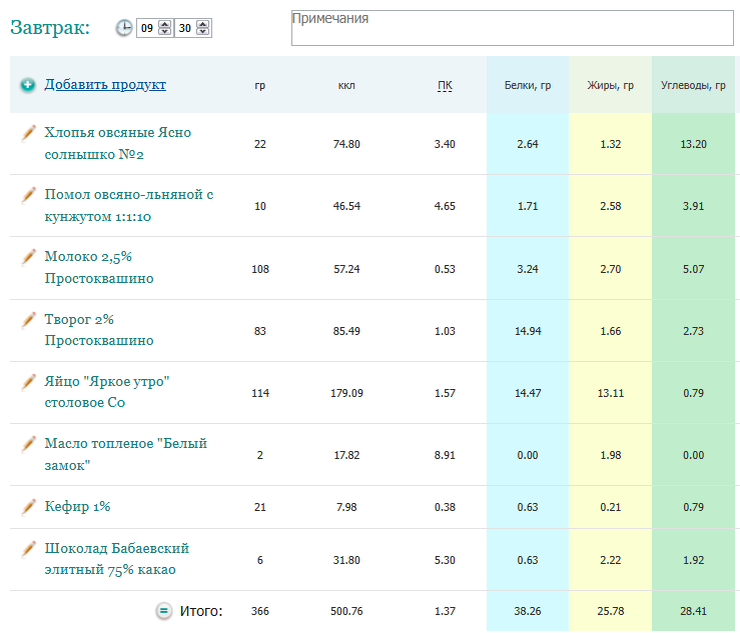Screen dimensions: 740x633
Task: Click the 179.09 calories value for eggs
Action: coord(346,393)
